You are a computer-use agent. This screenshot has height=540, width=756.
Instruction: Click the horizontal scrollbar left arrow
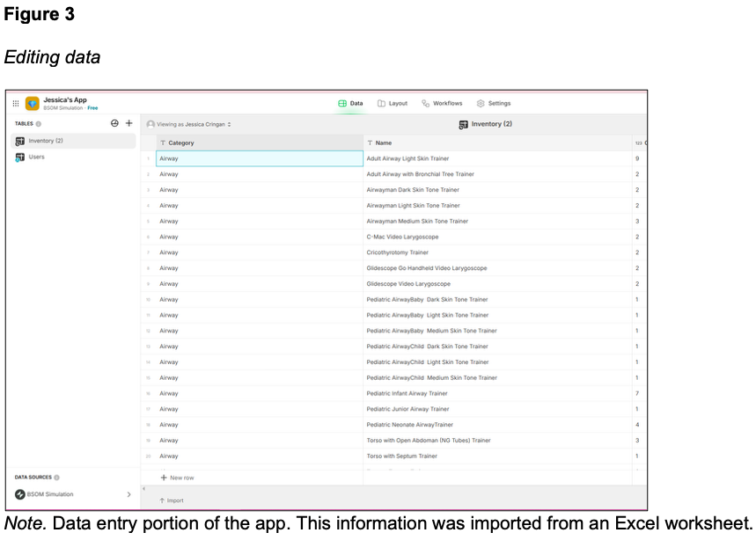pos(143,488)
